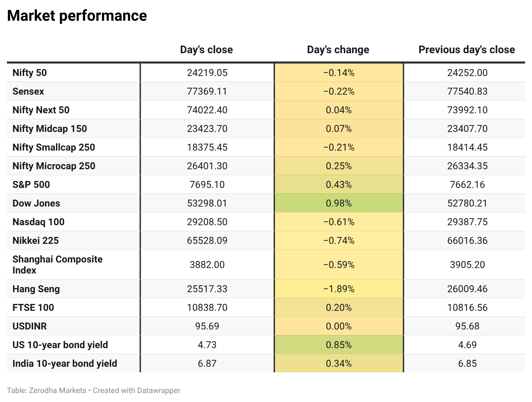Click the Day's close column header
Viewport: 532px width, 402px height.
pos(207,50)
